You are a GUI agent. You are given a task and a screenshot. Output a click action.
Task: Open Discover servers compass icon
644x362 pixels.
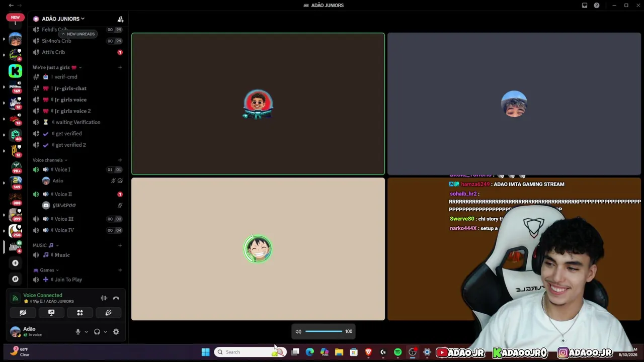click(x=15, y=279)
